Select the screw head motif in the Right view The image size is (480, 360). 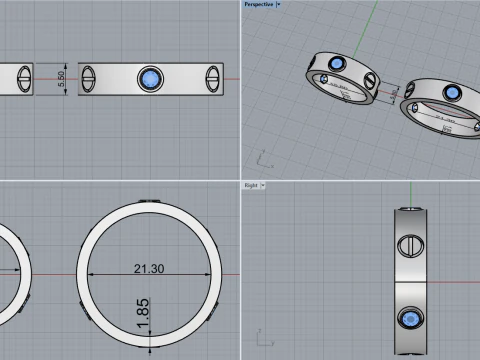click(411, 246)
